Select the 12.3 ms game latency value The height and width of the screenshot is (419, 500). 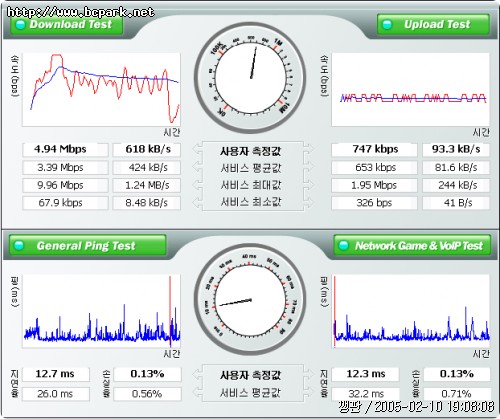point(365,374)
